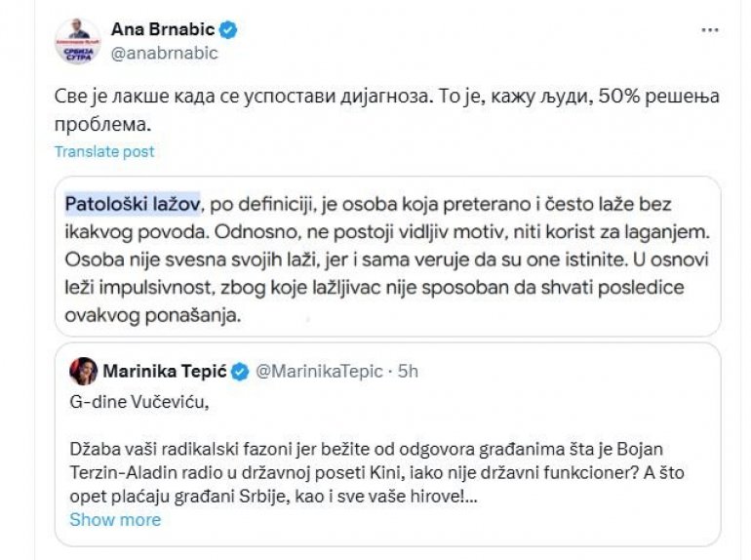Click the highlighted 'Patološki lažov' text
This screenshot has height=560, width=751.
(132, 204)
